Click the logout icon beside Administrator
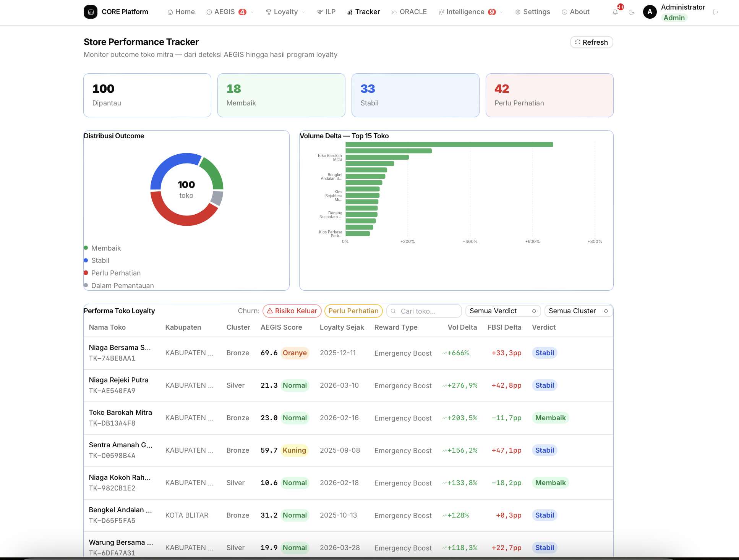739x560 pixels. [716, 12]
